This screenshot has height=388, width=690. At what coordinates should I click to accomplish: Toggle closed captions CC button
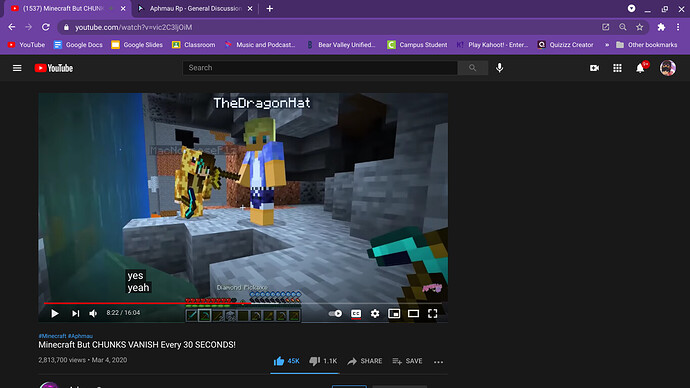(356, 313)
